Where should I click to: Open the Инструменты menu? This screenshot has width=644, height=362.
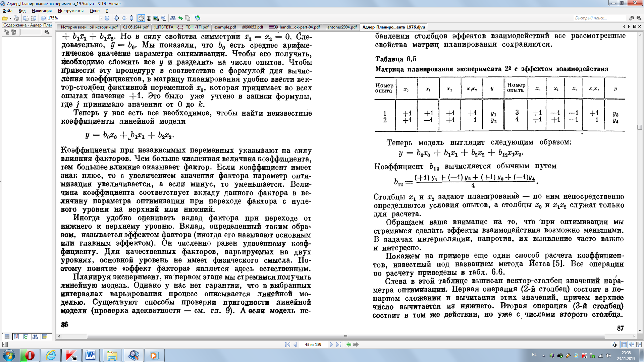(70, 11)
